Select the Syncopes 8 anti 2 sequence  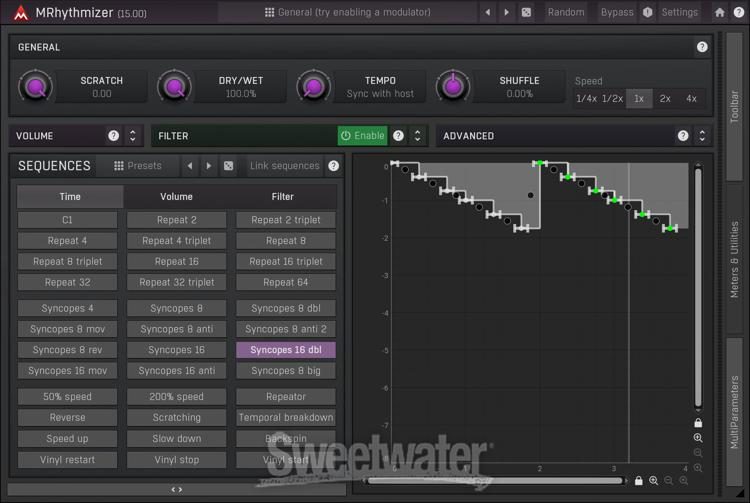click(x=286, y=329)
